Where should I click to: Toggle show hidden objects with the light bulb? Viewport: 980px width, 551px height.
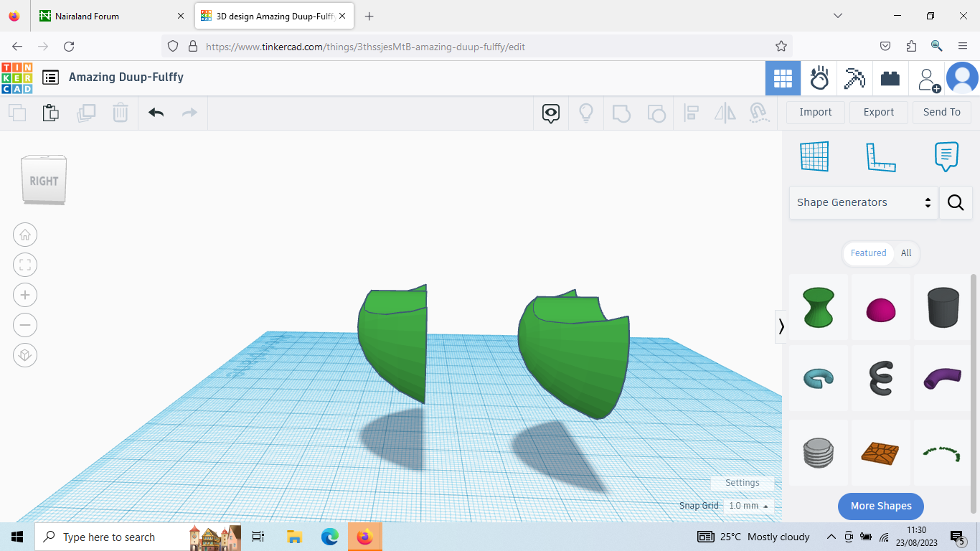click(x=586, y=113)
